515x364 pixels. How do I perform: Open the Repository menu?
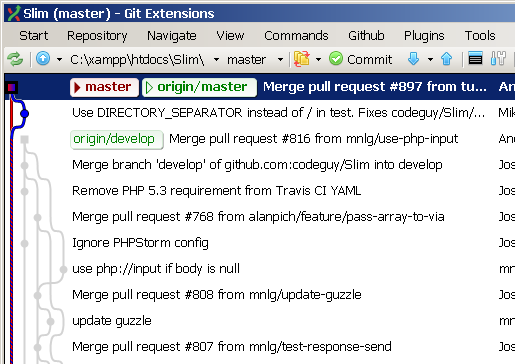[x=97, y=36]
